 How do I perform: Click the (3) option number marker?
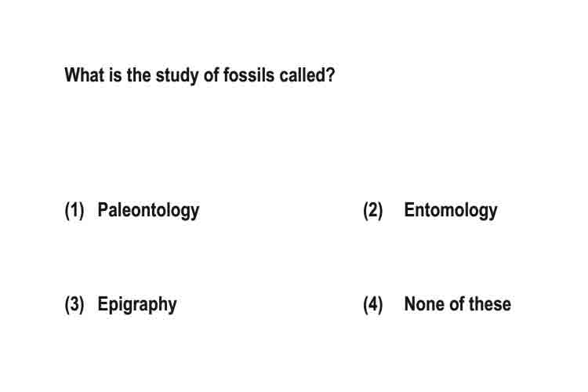coord(74,304)
